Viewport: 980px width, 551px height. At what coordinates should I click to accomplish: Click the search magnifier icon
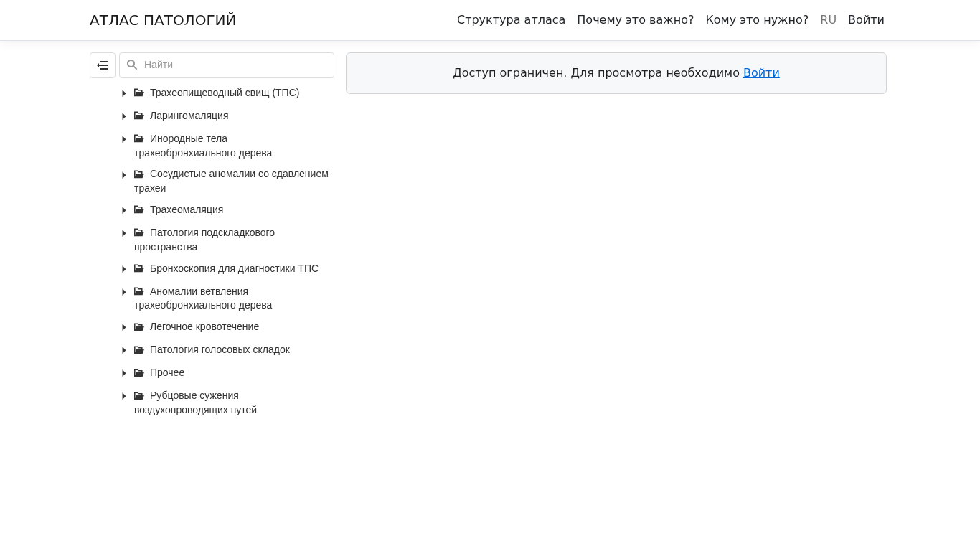coord(132,65)
